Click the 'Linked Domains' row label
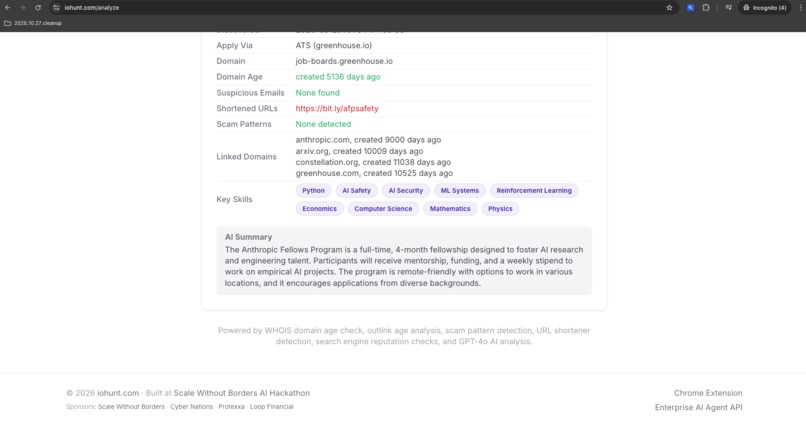Viewport: 806px width, 422px height. [246, 157]
